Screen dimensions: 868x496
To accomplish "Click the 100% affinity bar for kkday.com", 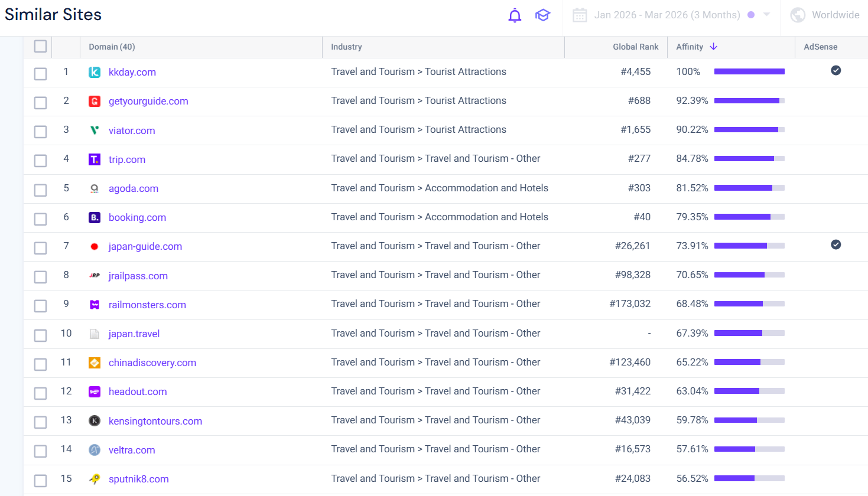I will click(x=749, y=71).
